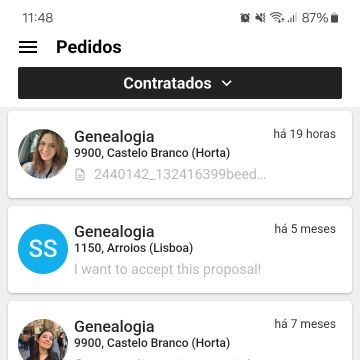The width and height of the screenshot is (360, 360).
Task: Select the Arroios (Lisboa) Genealogia request
Action: [180, 250]
